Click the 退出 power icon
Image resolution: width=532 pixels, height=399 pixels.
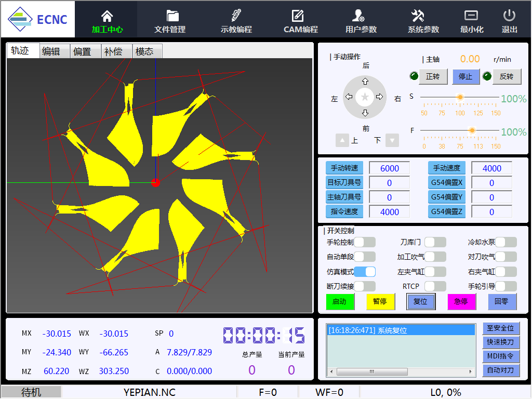click(509, 16)
